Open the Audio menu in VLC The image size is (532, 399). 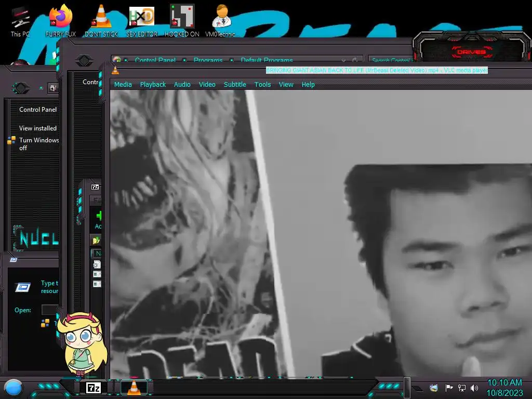(x=182, y=85)
